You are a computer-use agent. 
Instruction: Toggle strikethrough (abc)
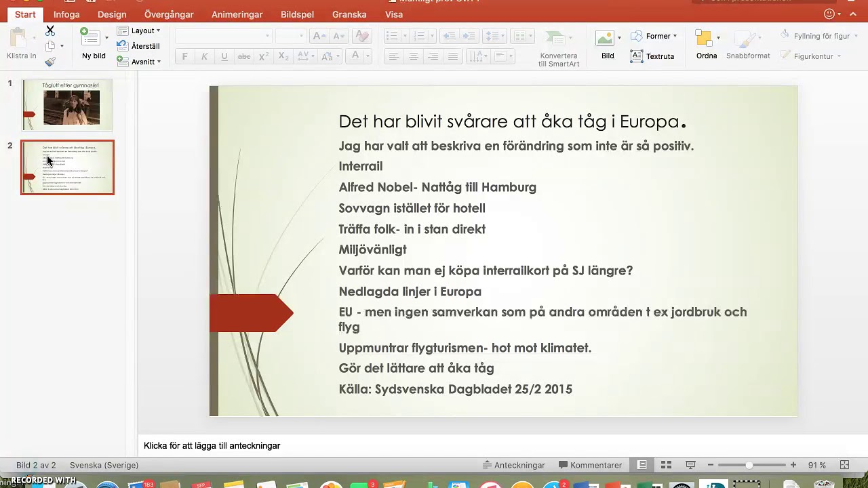coord(243,56)
